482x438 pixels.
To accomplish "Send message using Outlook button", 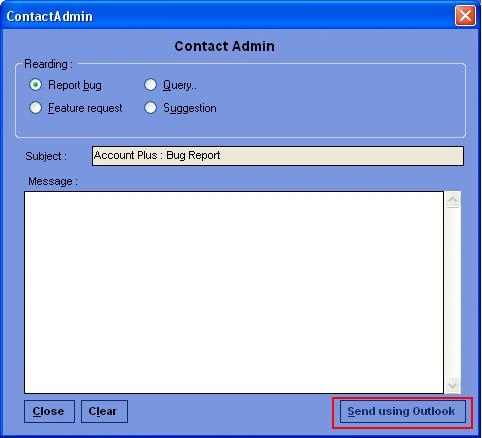I will [403, 412].
